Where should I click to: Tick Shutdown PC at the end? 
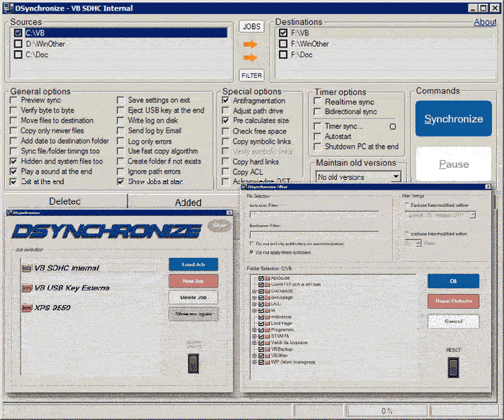[x=318, y=147]
